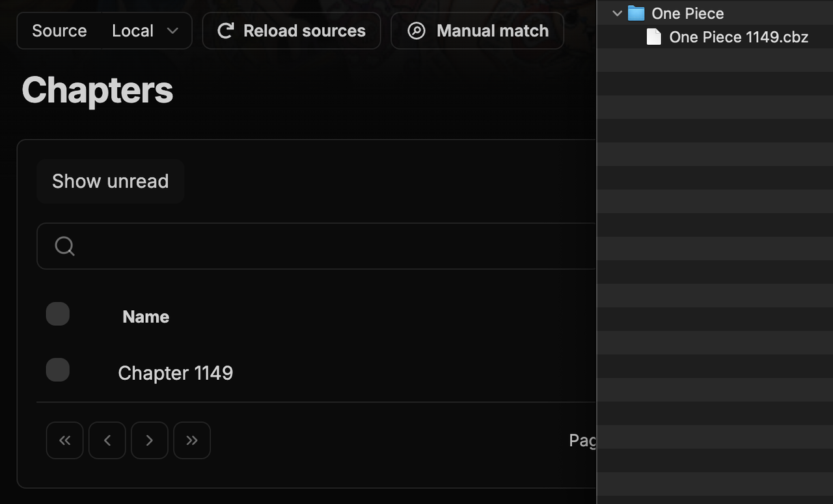Click the blue One Piece folder icon
The height and width of the screenshot is (504, 833).
636,13
